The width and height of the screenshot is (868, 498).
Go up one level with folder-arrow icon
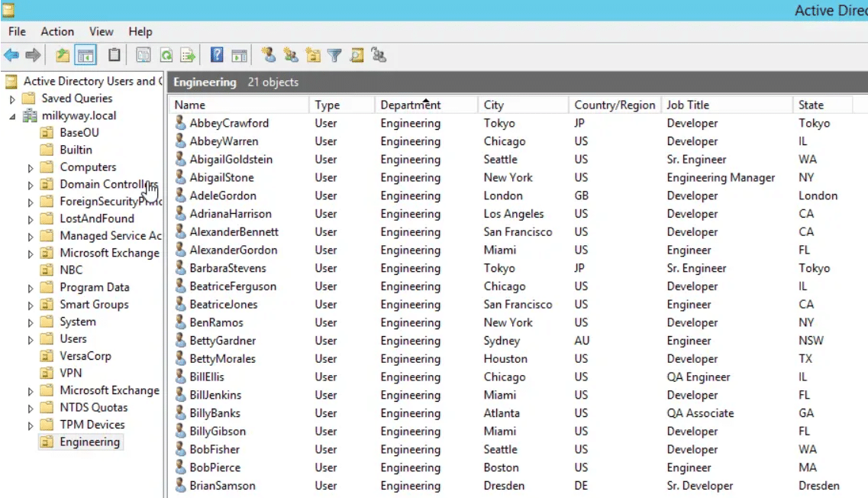click(x=63, y=55)
